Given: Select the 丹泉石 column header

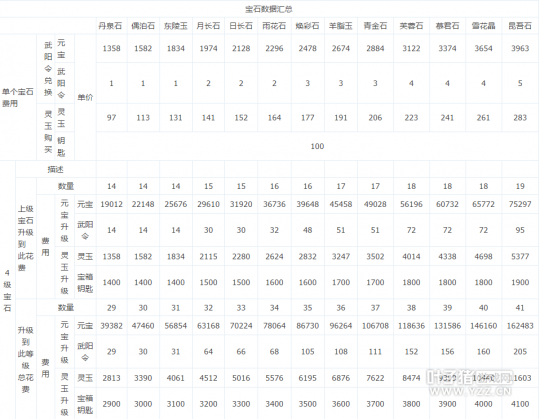Looking at the screenshot, I should (111, 26).
